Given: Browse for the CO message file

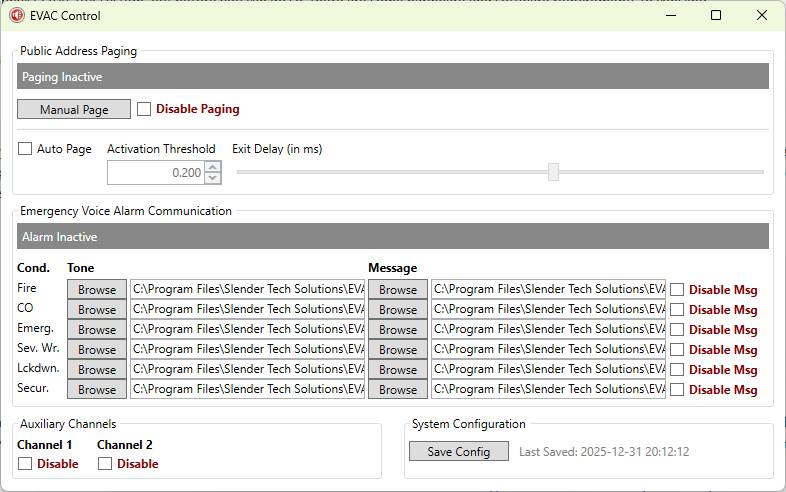Looking at the screenshot, I should coord(398,310).
